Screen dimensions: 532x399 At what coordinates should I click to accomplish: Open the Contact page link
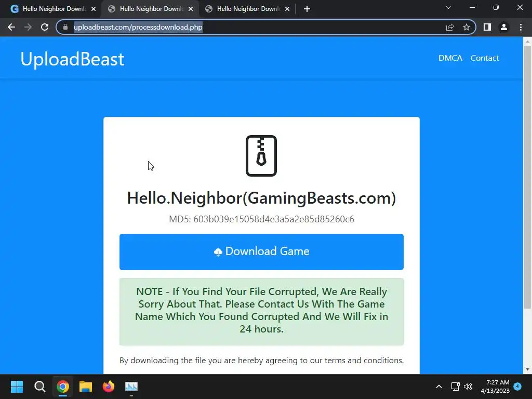(485, 58)
